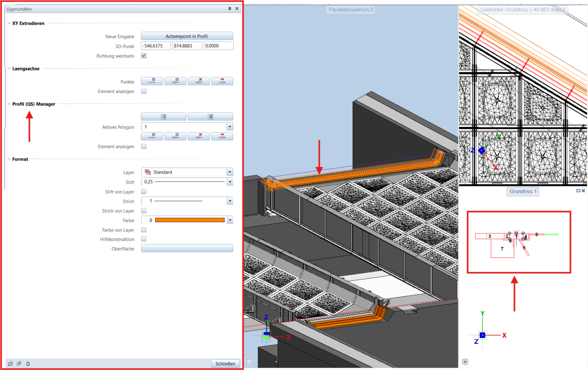Toggle the Hilfskonstruktion checkbox
The image size is (588, 370).
144,239
